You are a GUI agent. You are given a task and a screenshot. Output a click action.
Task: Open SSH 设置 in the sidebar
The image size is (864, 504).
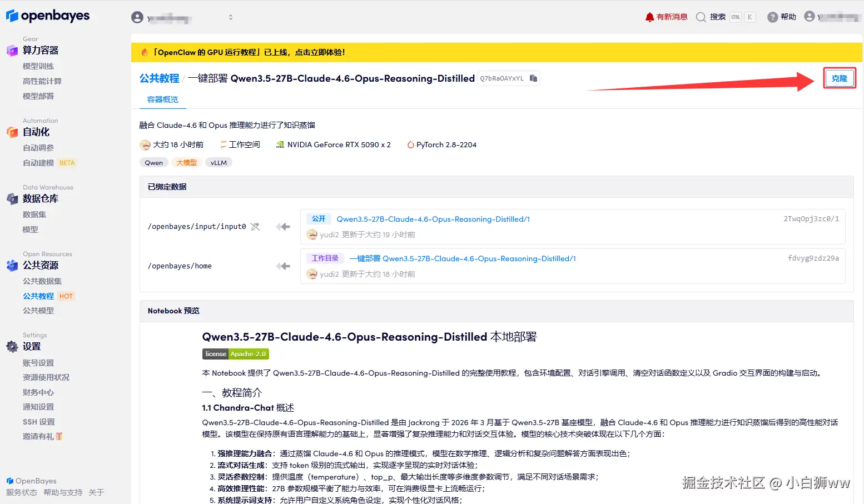(x=39, y=422)
